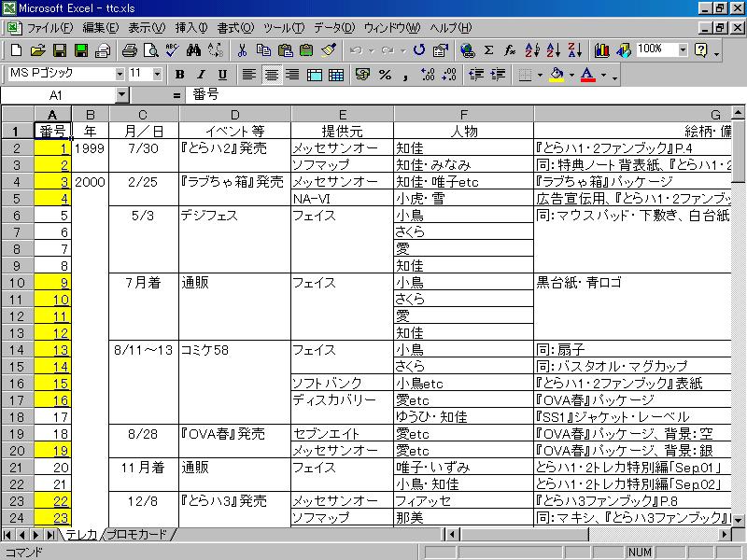Open the 編集(E) menu
Screen dimensions: 747x560
101,28
